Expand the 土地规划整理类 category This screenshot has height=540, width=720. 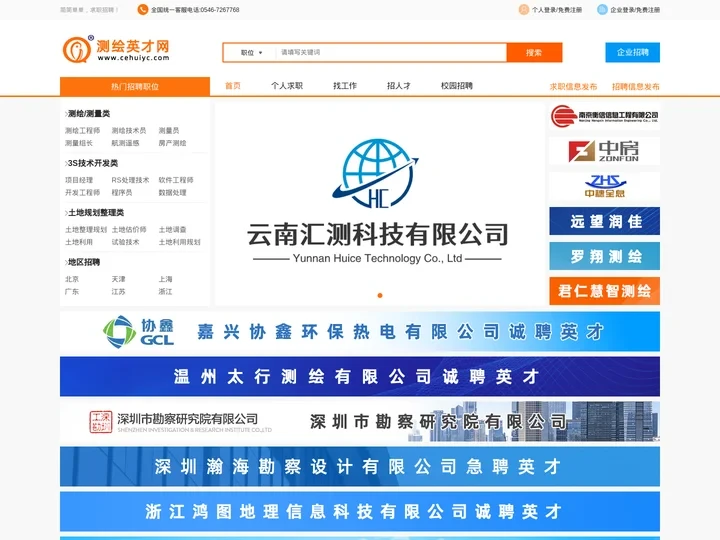(x=94, y=213)
